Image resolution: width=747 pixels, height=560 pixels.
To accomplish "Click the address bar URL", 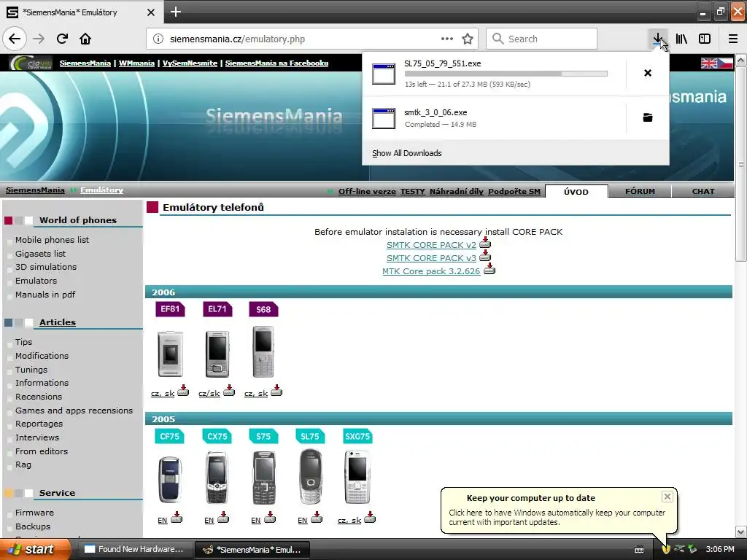I will coord(237,39).
